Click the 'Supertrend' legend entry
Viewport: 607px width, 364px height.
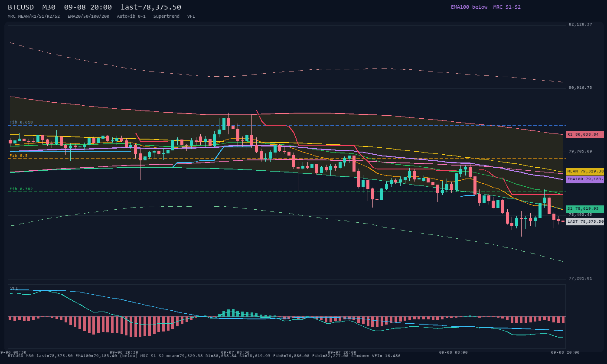pos(166,16)
